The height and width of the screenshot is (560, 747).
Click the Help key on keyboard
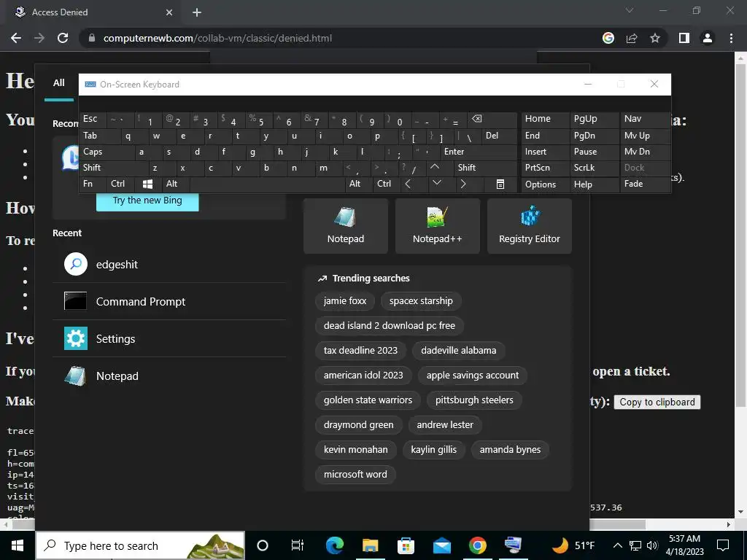coord(595,184)
